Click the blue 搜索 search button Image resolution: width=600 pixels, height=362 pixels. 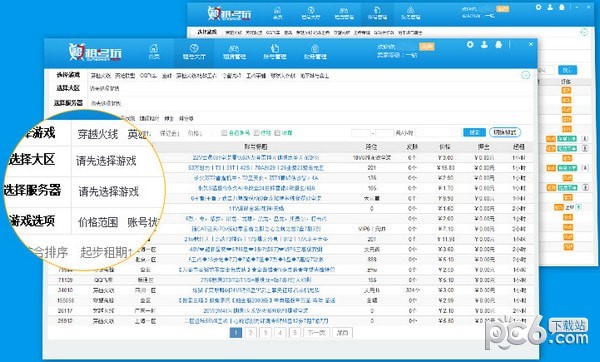pyautogui.click(x=474, y=132)
